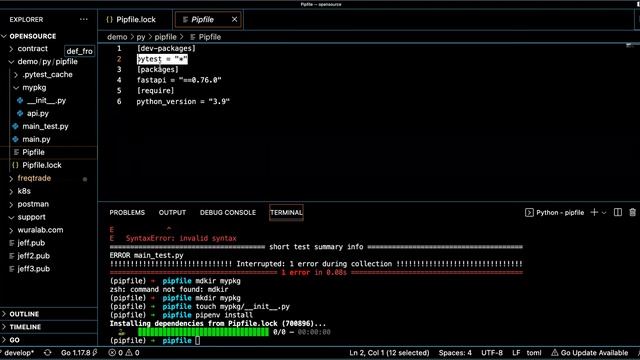The height and width of the screenshot is (360, 640).
Task: Switch to the DEBUG CONSOLE tab
Action: point(228,213)
